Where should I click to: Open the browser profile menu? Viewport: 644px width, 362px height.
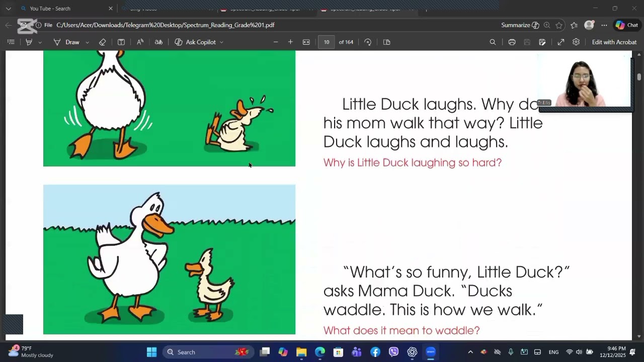tap(589, 25)
